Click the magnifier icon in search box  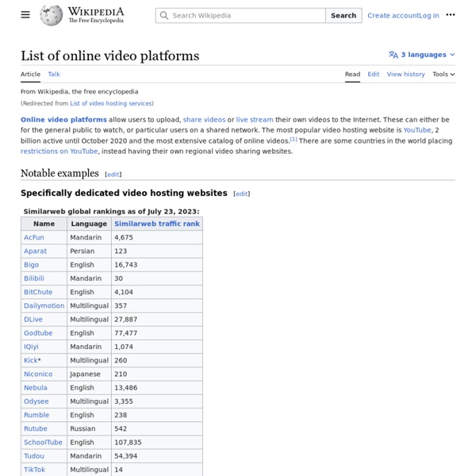(163, 15)
